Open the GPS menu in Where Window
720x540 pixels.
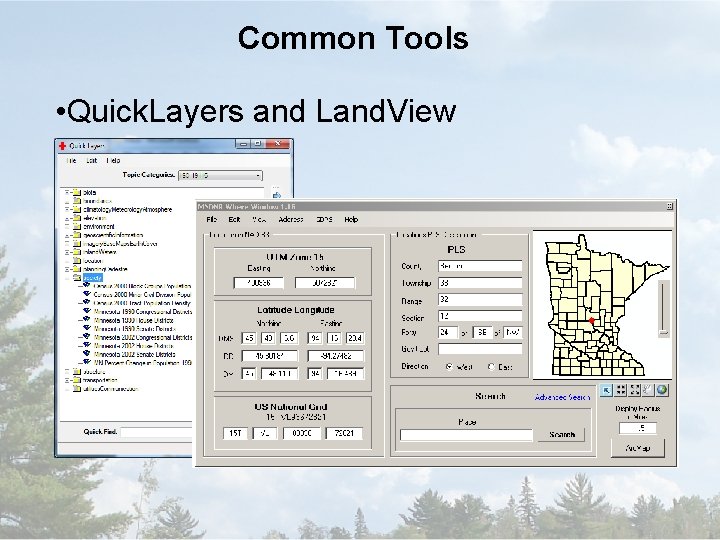click(x=324, y=219)
